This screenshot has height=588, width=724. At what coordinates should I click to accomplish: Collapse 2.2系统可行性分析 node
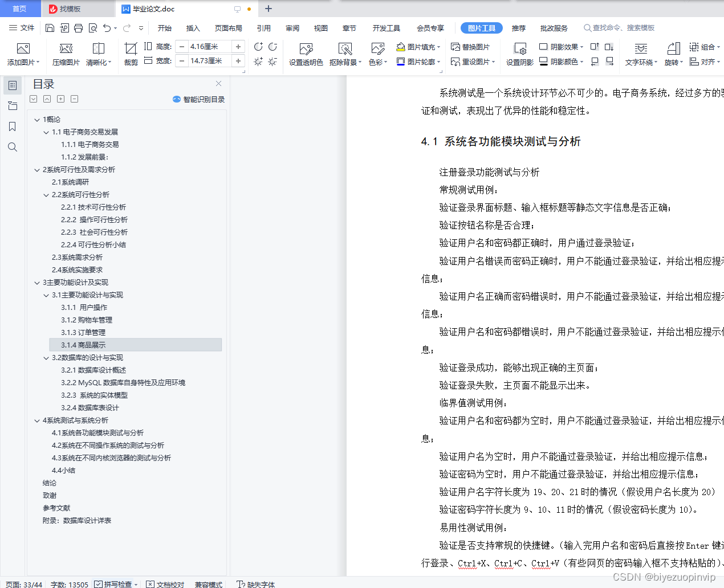[x=46, y=195]
